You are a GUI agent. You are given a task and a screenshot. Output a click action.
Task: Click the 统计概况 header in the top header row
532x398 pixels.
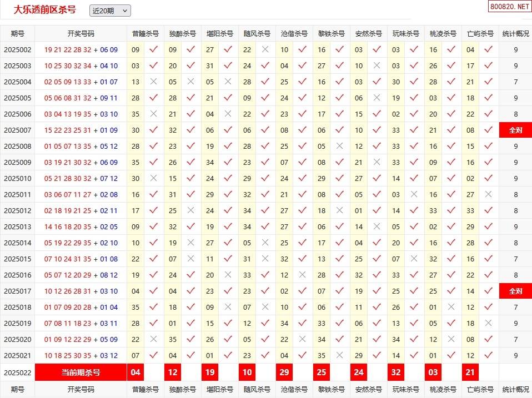click(515, 33)
